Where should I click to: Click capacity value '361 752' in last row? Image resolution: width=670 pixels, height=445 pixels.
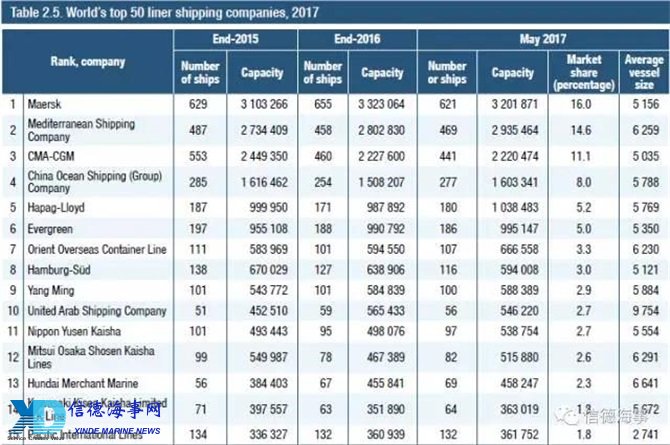[519, 435]
